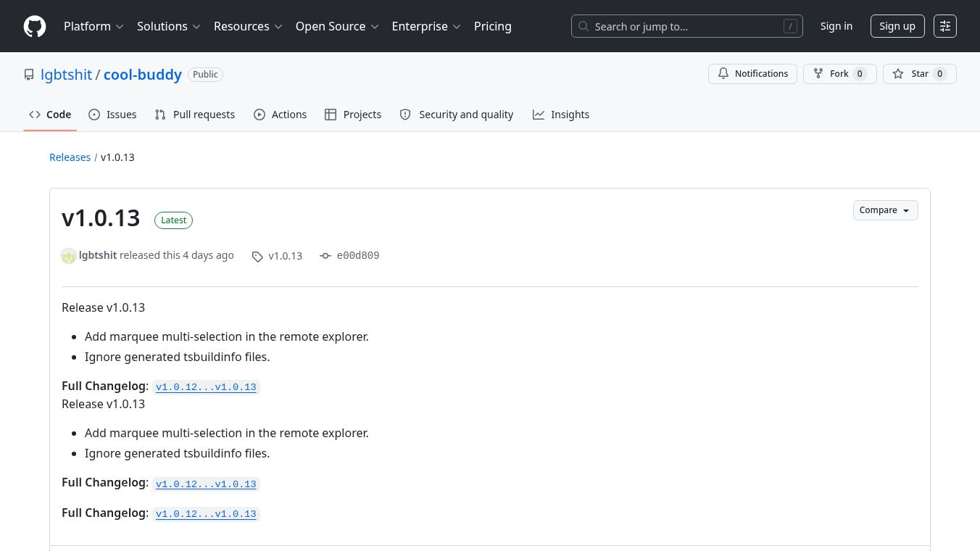Open the first Full Changelog v1.0.12...v1.0.13 link
This screenshot has width=980, height=551.
[206, 387]
